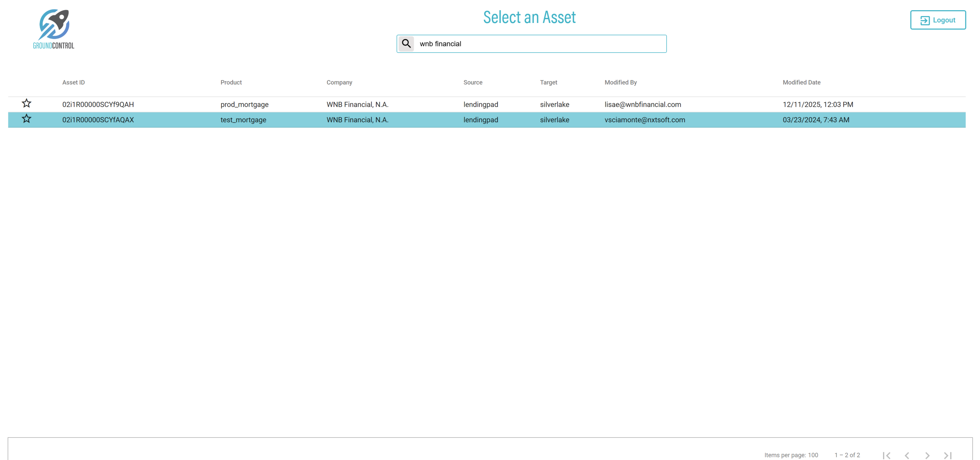Sort by Modified By column header
This screenshot has height=460, width=980.
pyautogui.click(x=620, y=82)
